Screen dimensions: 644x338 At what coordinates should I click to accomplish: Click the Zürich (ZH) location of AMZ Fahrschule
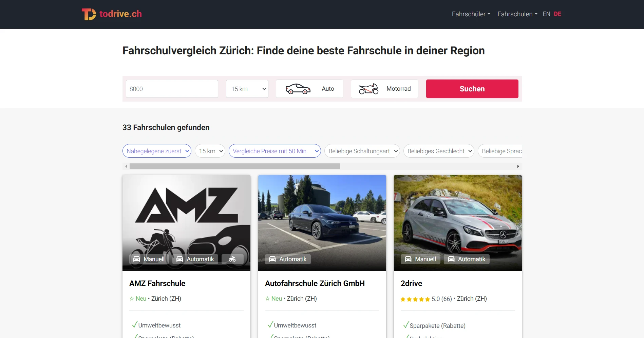[166, 299]
